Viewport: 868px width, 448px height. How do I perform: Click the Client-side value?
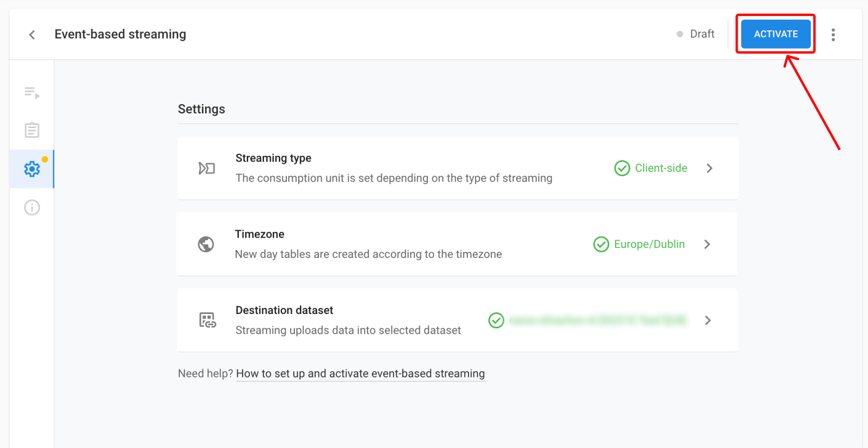[x=661, y=168]
